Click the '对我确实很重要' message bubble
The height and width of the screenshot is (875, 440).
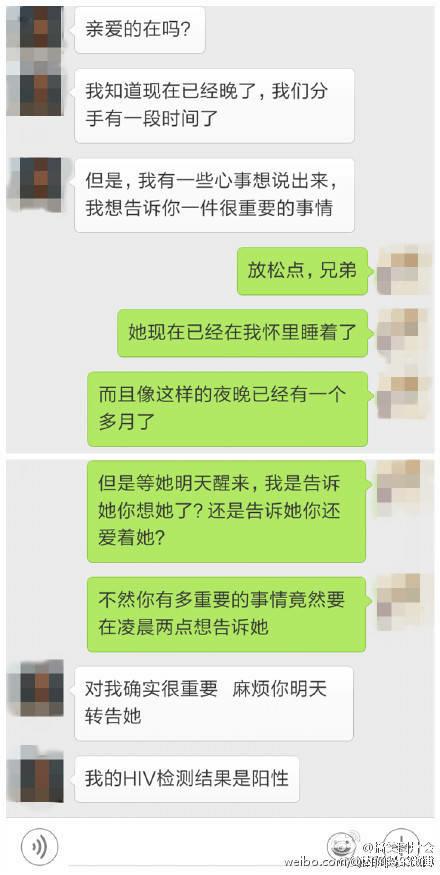point(214,704)
